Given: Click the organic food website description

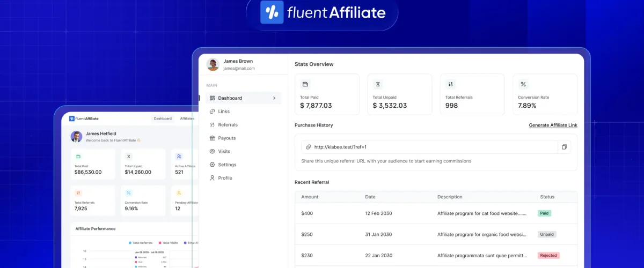Looking at the screenshot, I should pyautogui.click(x=482, y=235).
